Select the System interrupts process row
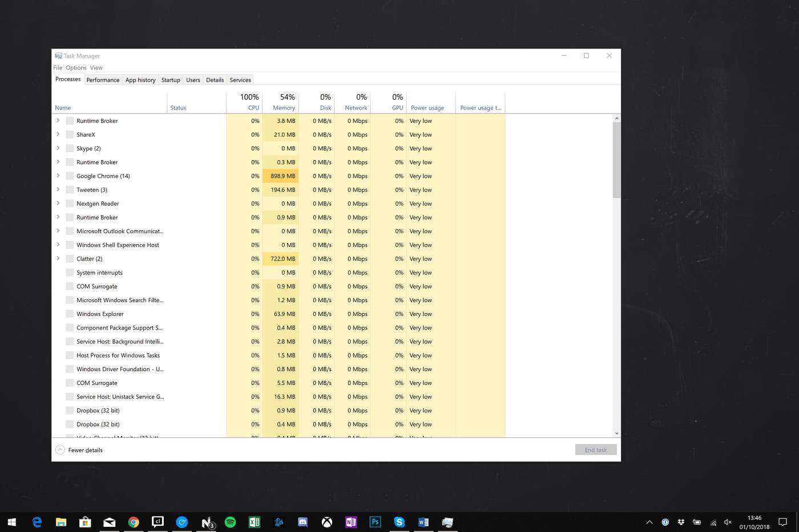Image resolution: width=799 pixels, height=532 pixels. 279,273
